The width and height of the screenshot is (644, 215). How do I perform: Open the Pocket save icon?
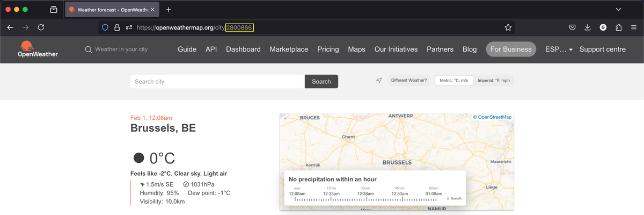coord(573,27)
